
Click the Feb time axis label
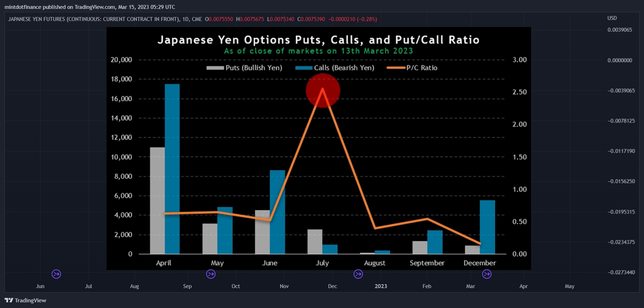[427, 286]
